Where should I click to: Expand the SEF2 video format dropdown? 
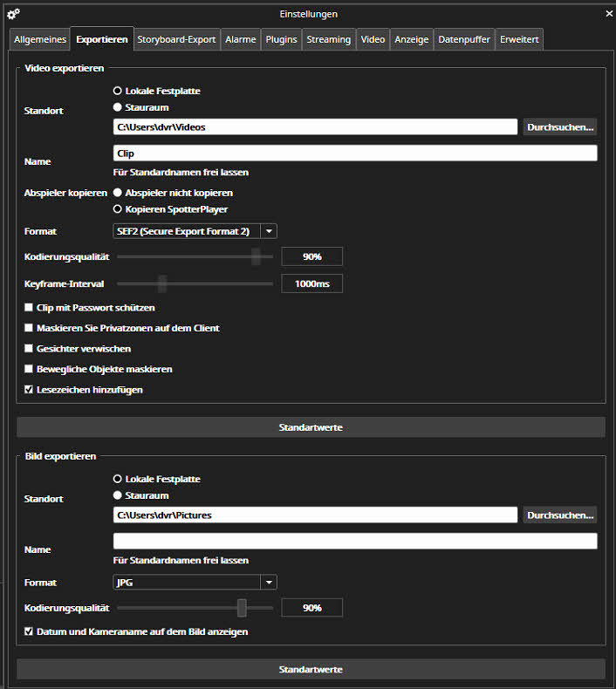pyautogui.click(x=270, y=231)
